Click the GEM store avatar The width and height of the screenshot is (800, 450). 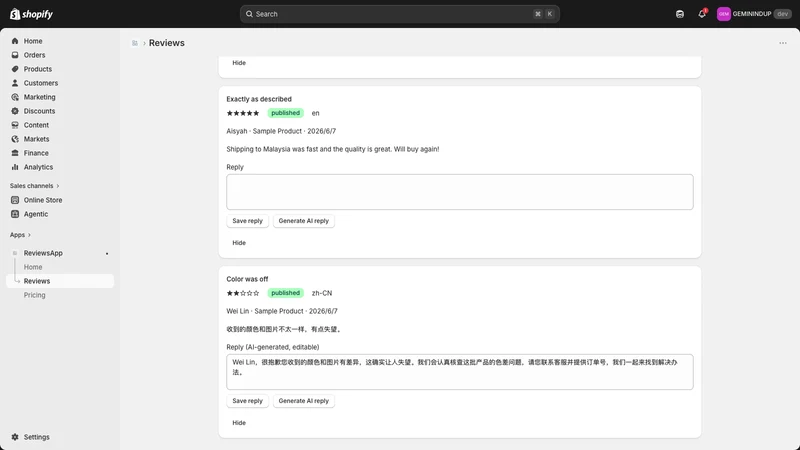723,14
